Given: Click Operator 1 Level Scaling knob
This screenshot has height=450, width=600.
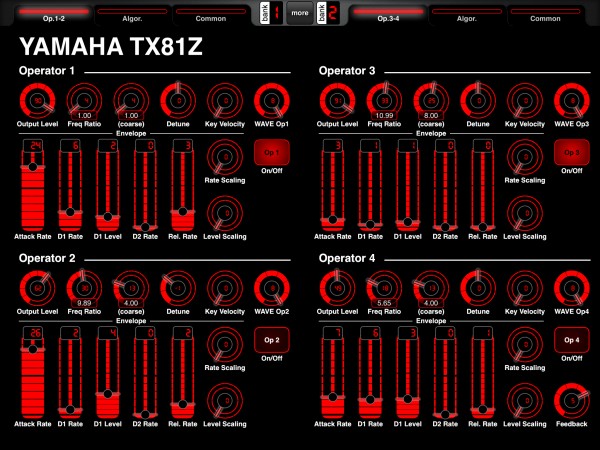Looking at the screenshot, I should click(225, 213).
